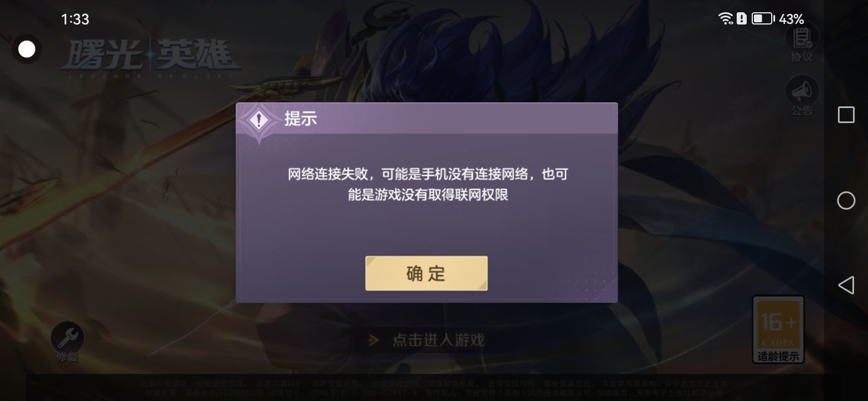Tap the SIM alert exclamation status icon
This screenshot has width=868, height=401.
(742, 19)
